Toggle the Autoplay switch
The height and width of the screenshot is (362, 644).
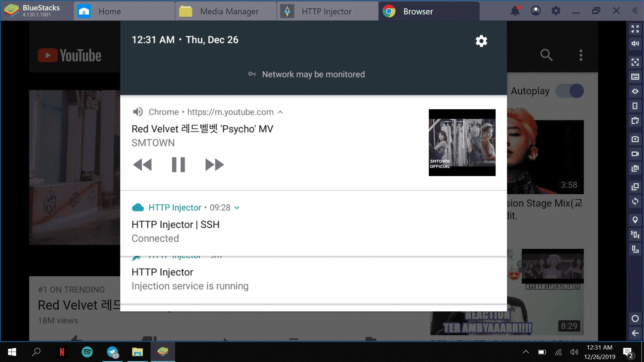tap(570, 91)
